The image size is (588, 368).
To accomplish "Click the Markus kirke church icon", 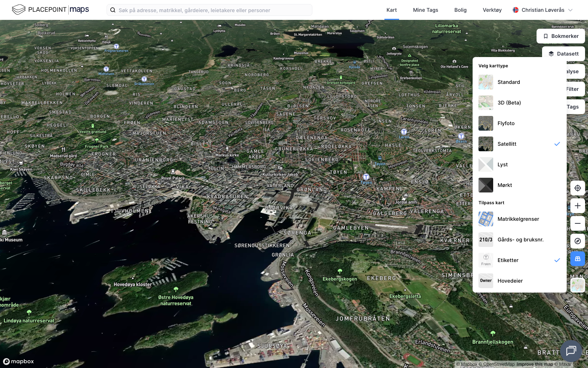I will pyautogui.click(x=227, y=149).
